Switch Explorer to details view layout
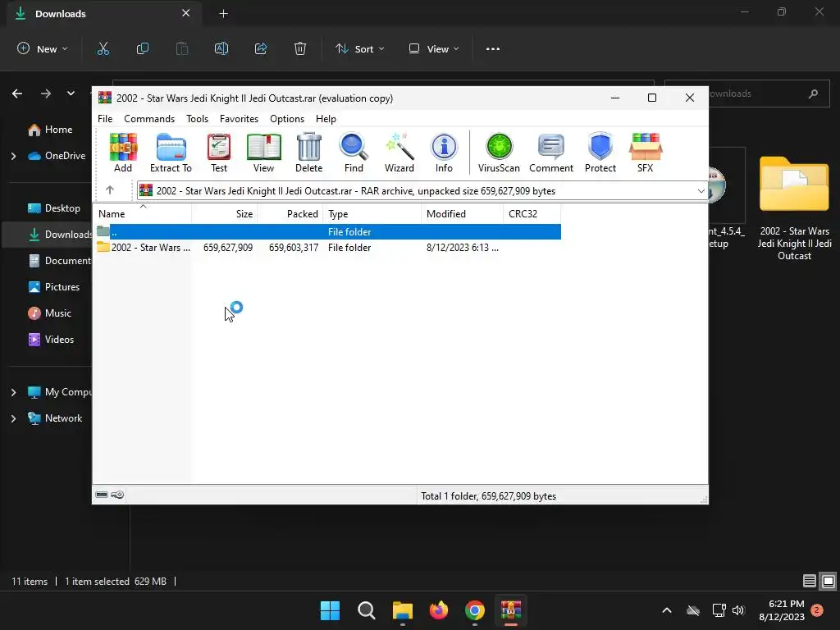 coord(809,581)
